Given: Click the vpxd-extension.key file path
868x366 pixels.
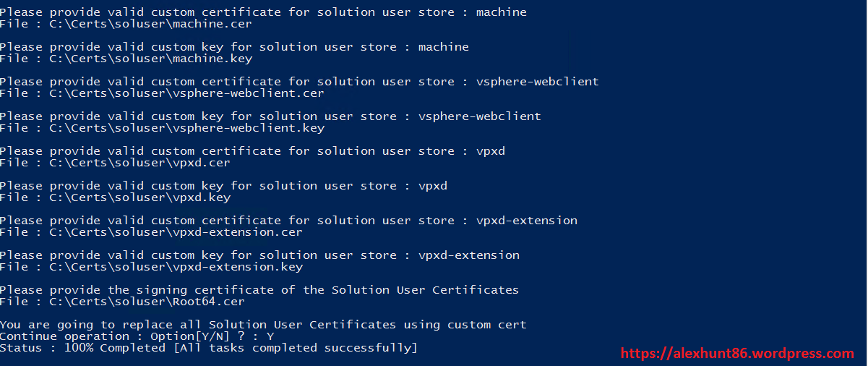Looking at the screenshot, I should click(x=150, y=267).
